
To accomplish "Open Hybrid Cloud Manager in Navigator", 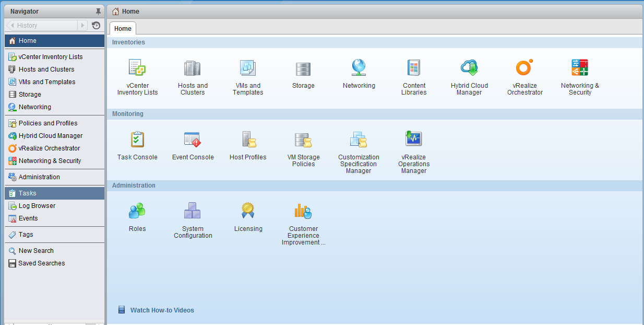I will pos(55,136).
